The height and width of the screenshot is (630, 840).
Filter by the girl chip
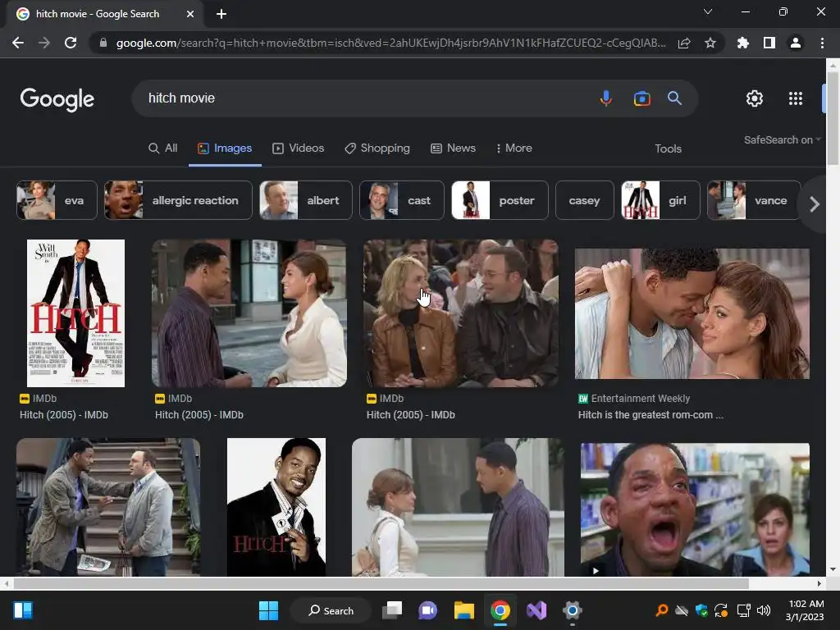pos(660,200)
